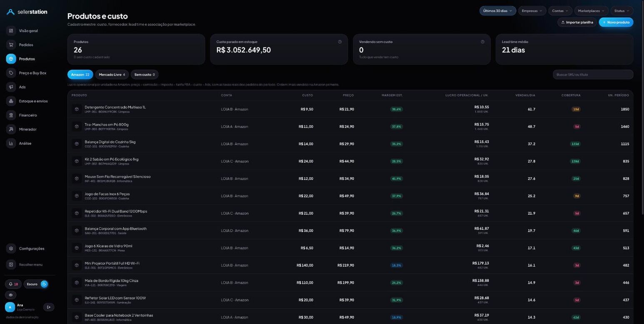
Task: Click the 38,6% margin badge for Detergente
Action: pos(396,109)
